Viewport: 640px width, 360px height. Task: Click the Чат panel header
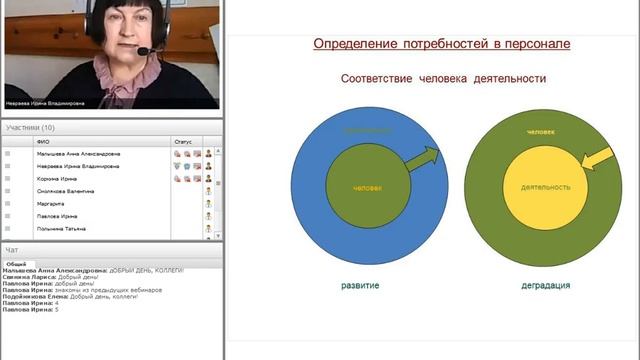pyautogui.click(x=112, y=250)
